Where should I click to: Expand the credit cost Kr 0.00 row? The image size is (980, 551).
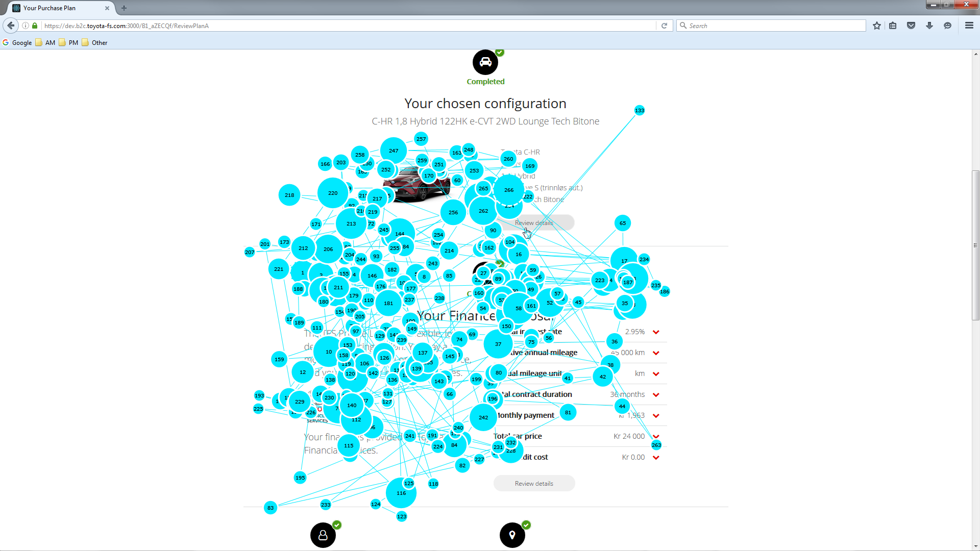click(656, 458)
